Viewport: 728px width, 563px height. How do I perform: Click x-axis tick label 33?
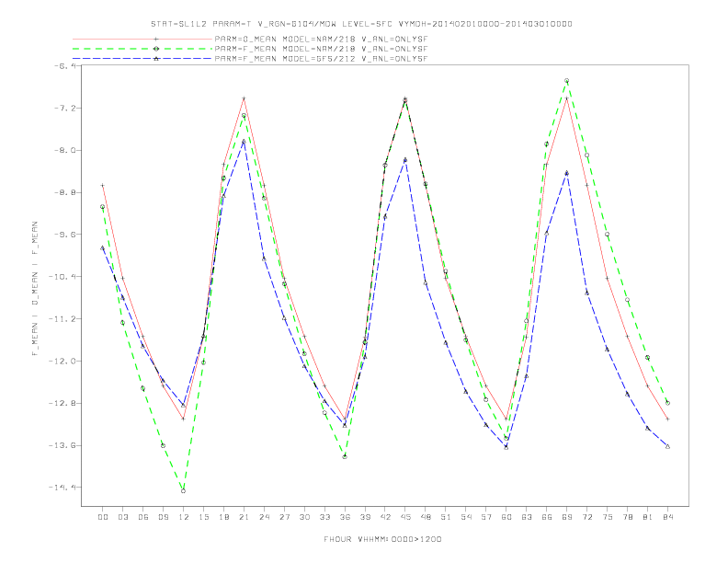coord(324,517)
